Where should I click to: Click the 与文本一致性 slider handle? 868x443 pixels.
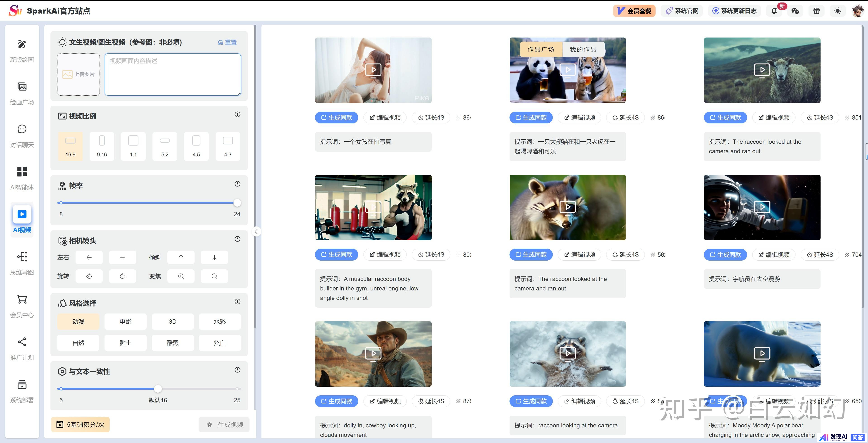click(158, 389)
